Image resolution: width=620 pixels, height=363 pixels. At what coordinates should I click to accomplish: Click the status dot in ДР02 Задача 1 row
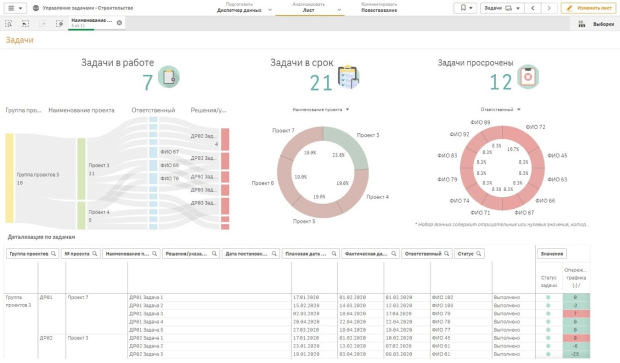coord(548,338)
